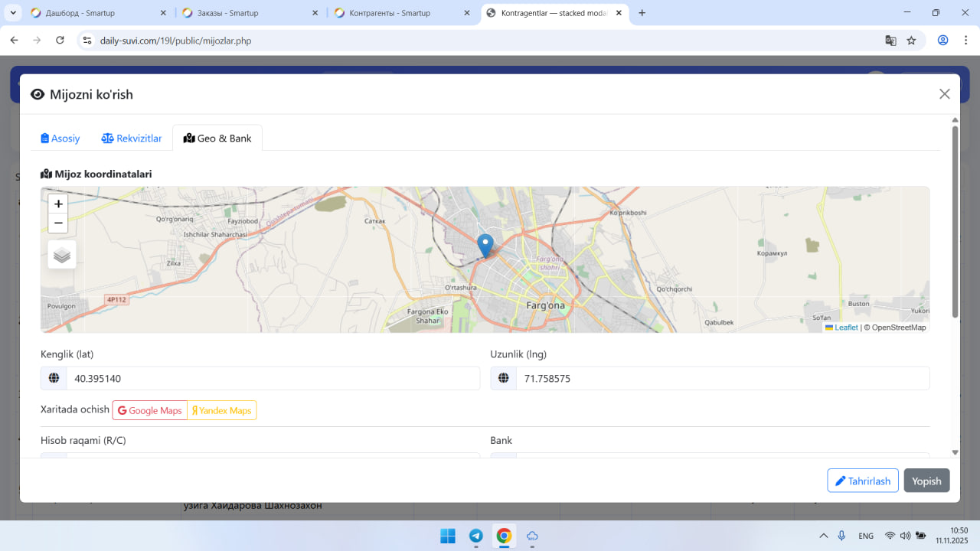
Task: Click Yopish to close the modal
Action: [926, 481]
